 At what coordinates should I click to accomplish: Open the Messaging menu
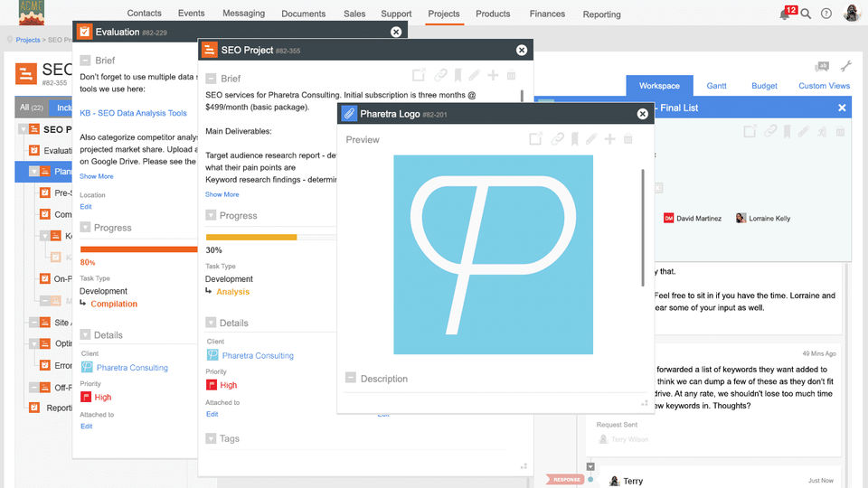(x=243, y=14)
